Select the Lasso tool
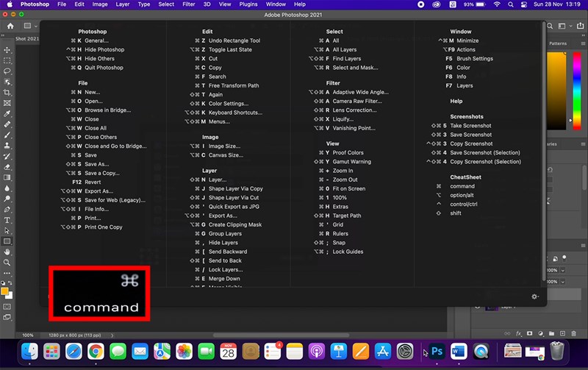The width and height of the screenshot is (588, 370). pos(7,71)
